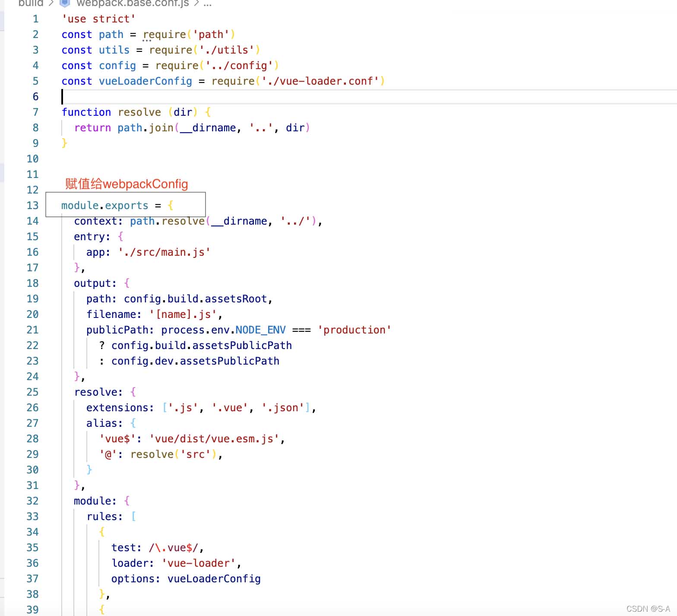
Task: Click require('./utils') on line 3
Action: (204, 50)
